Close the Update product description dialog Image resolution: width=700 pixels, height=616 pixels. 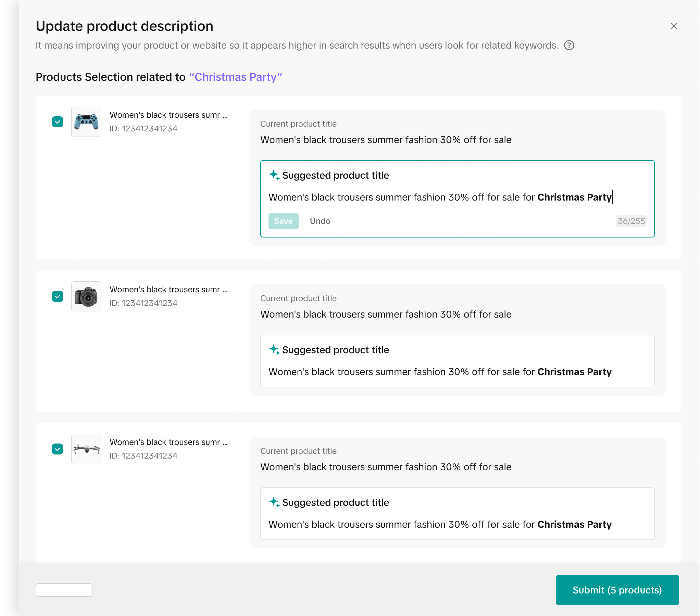pos(674,26)
